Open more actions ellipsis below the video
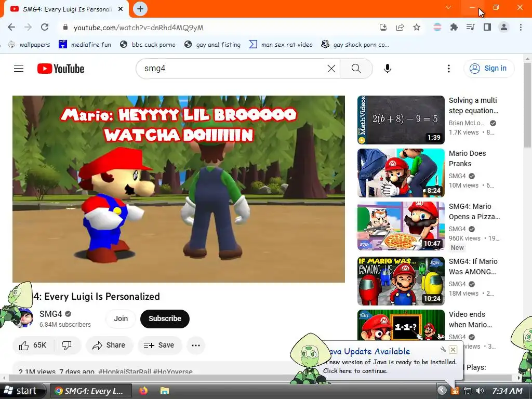 tap(196, 345)
